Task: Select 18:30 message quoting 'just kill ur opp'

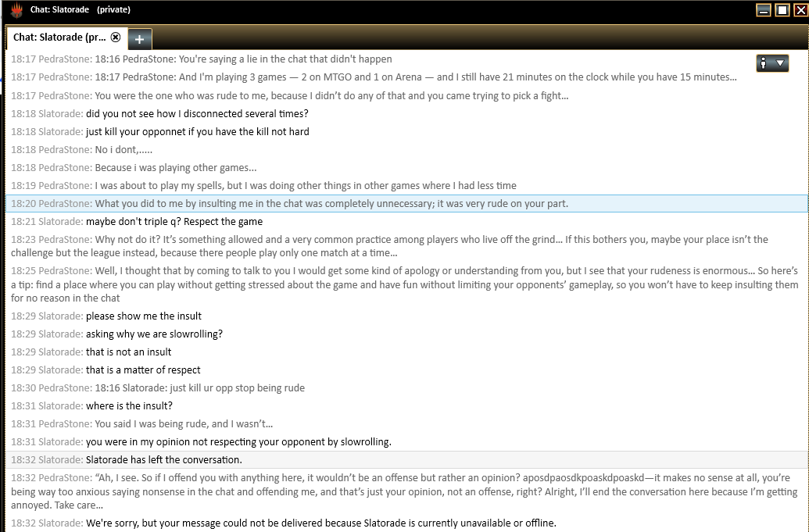Action: click(406, 388)
